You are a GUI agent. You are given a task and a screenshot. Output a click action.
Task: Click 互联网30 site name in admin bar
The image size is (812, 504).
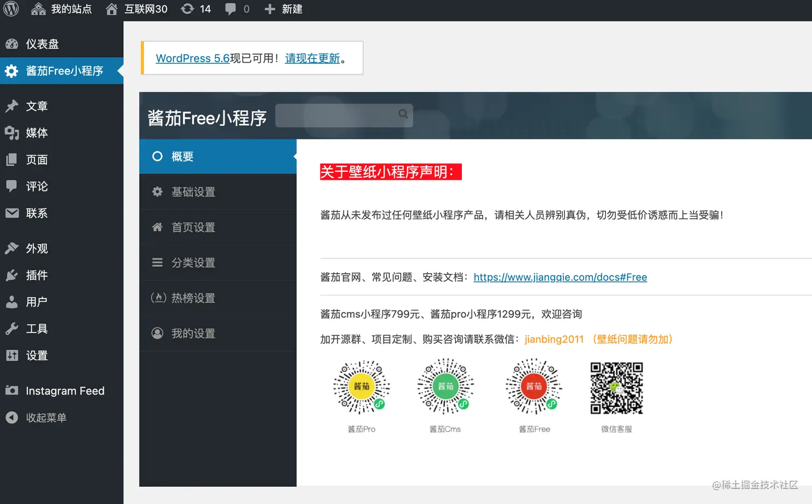[146, 9]
